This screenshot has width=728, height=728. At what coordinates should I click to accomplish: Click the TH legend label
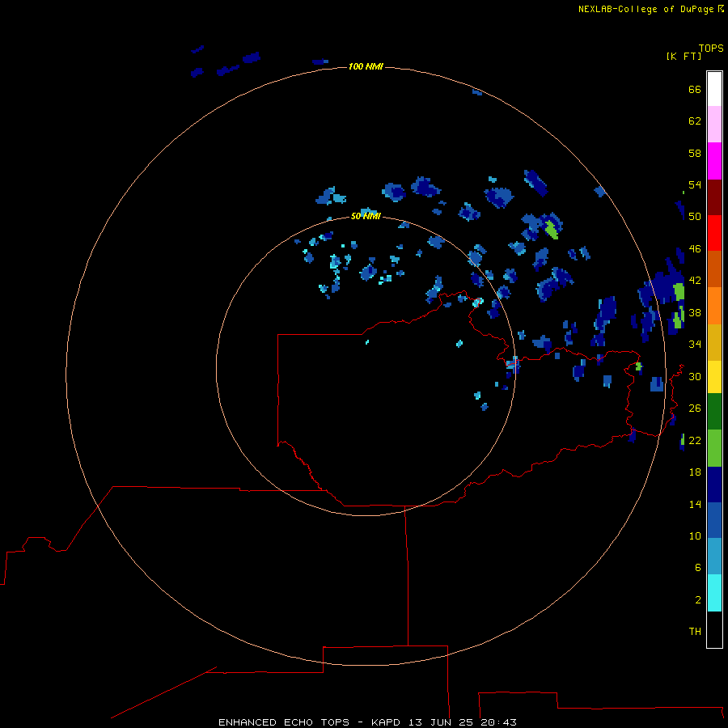695,632
